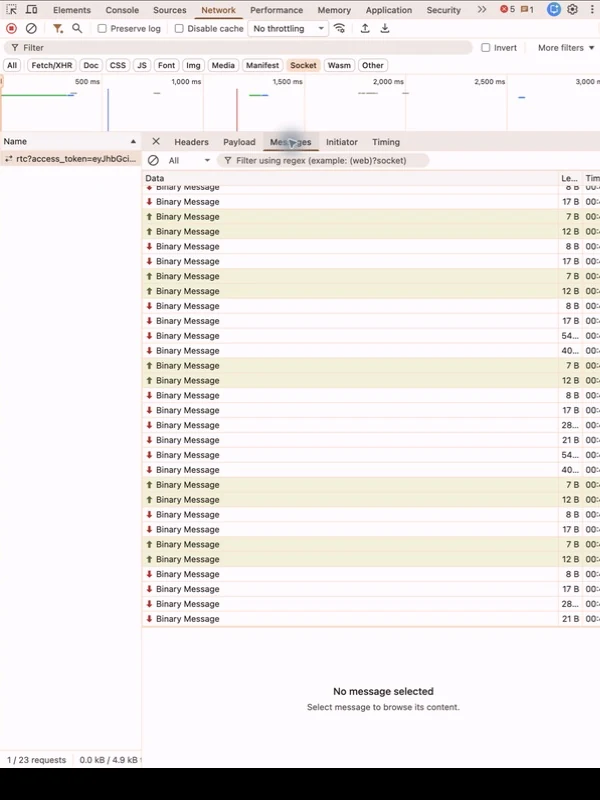Screen dimensions: 600x800
Task: Toggle the device toolbar icon
Action: [32, 10]
